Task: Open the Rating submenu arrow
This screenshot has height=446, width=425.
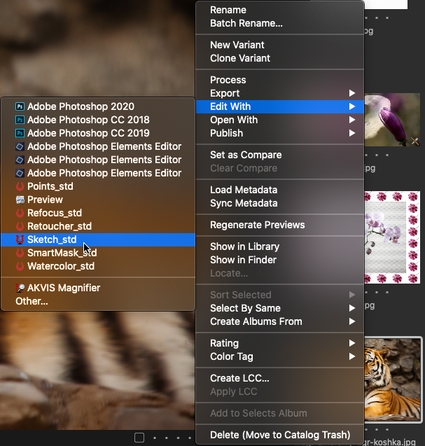Action: (352, 343)
